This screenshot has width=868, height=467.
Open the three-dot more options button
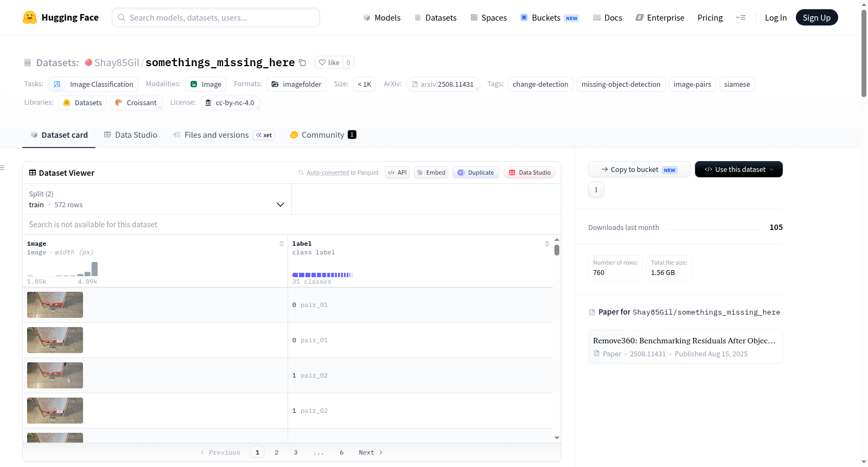click(x=596, y=190)
